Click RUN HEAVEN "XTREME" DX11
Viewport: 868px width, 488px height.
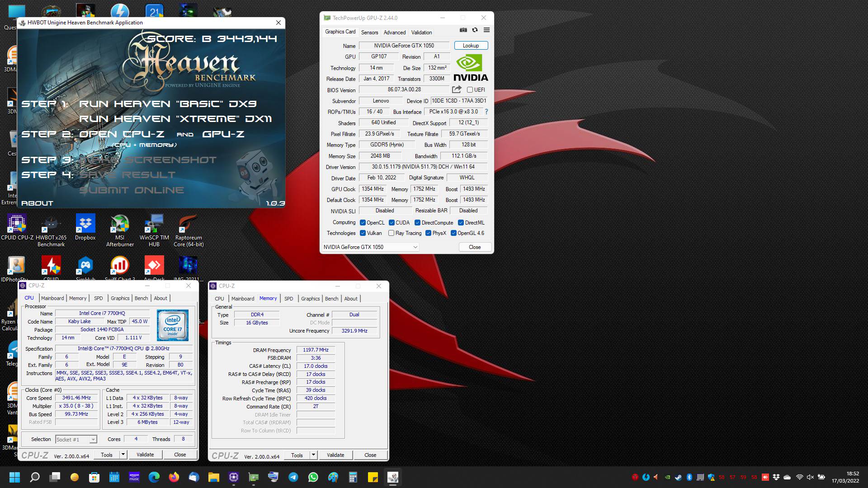(175, 119)
